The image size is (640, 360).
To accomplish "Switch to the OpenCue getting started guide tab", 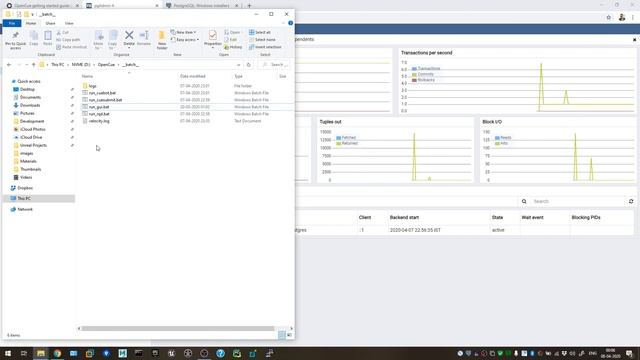I will coord(42,6).
